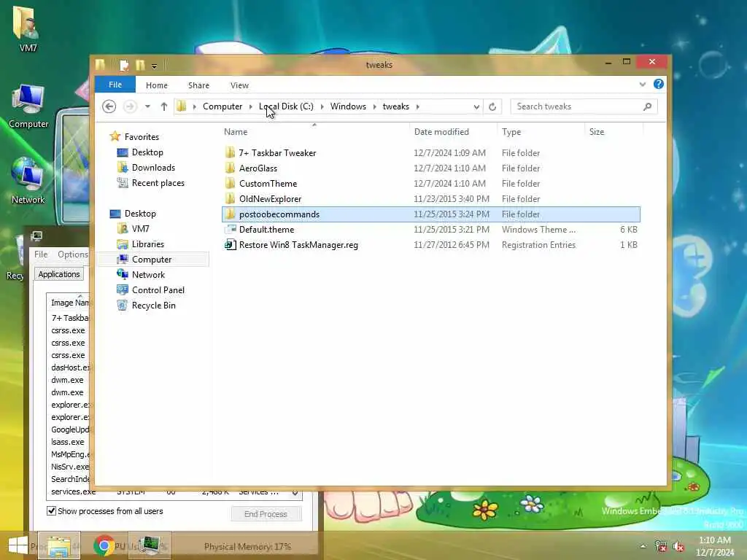
Task: Select the AeroGlass folder icon
Action: 231,168
